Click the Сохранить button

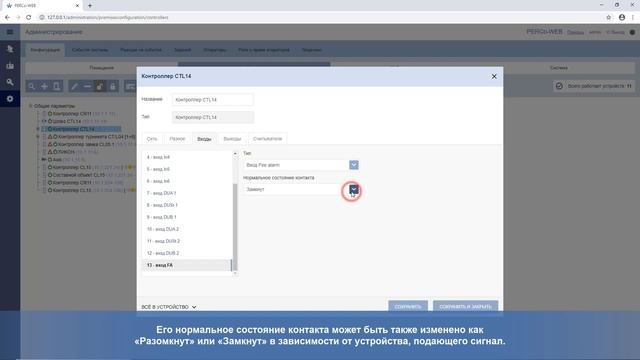pyautogui.click(x=408, y=307)
